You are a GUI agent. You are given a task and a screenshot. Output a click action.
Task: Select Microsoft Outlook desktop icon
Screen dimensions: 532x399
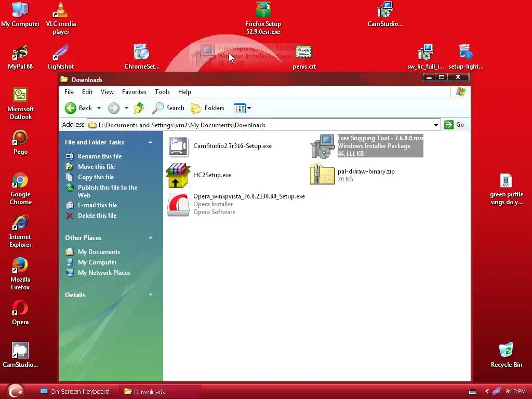pyautogui.click(x=20, y=104)
